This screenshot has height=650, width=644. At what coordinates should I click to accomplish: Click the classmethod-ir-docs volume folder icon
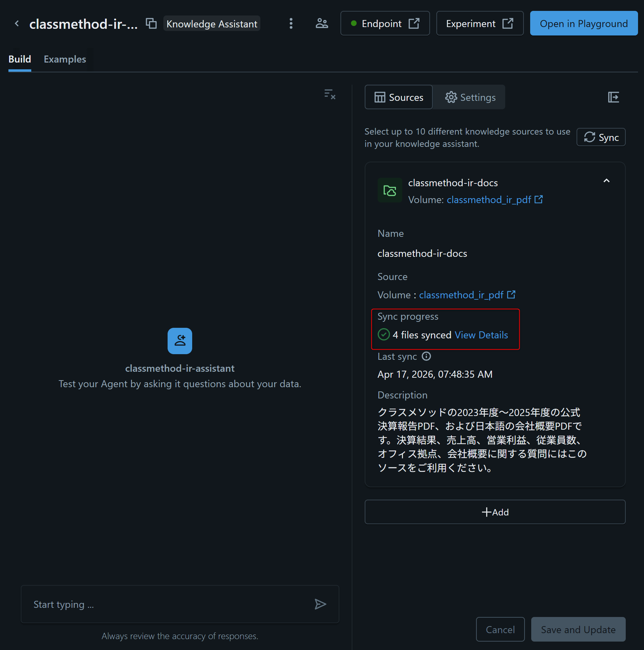(390, 190)
